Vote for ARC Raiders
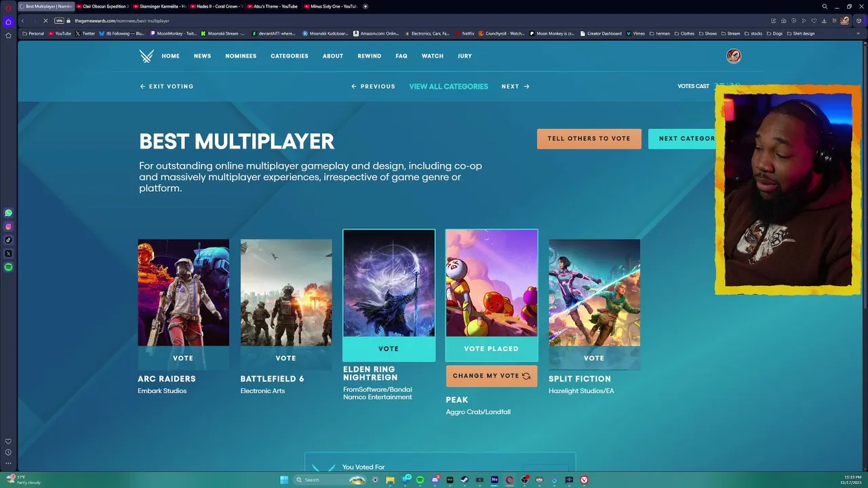The width and height of the screenshot is (868, 488). (183, 358)
